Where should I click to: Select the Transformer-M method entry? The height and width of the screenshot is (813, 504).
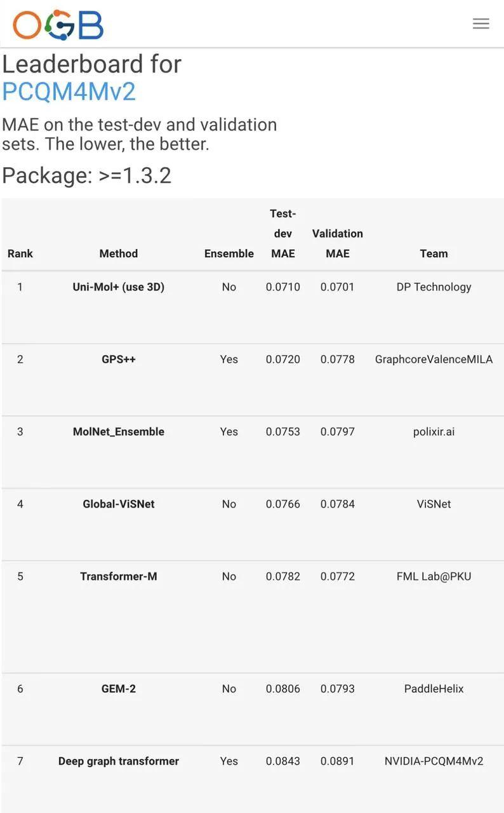pos(119,577)
